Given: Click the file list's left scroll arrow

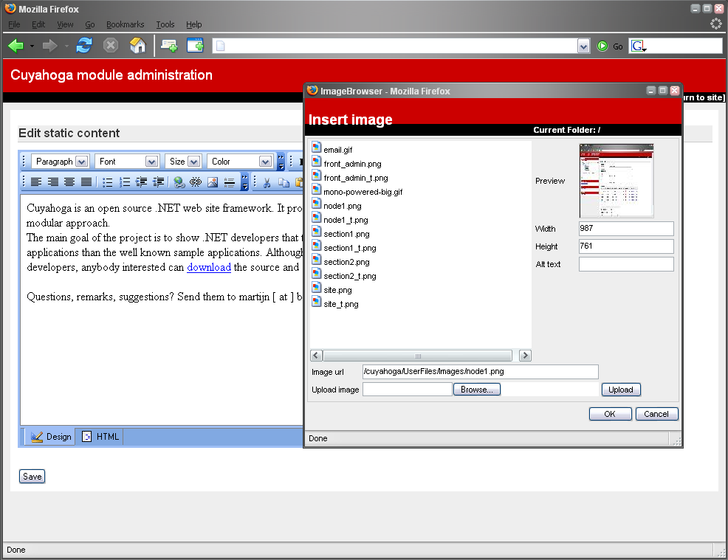Looking at the screenshot, I should coord(316,356).
